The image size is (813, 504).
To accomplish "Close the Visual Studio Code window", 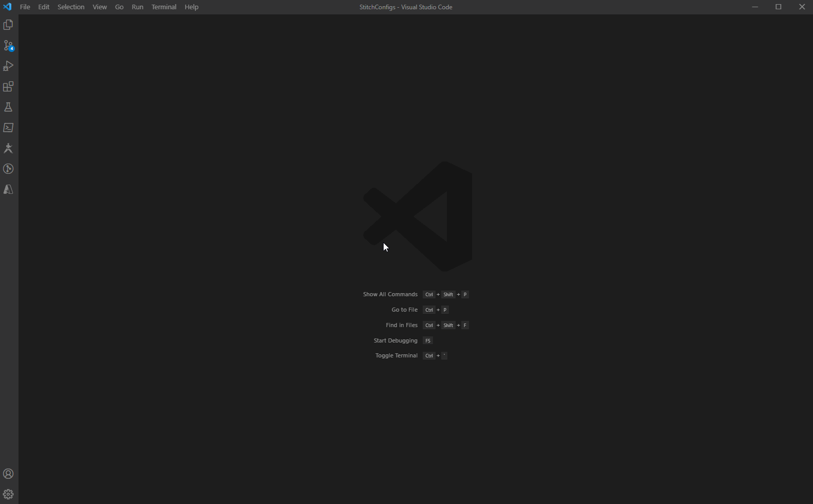I will (802, 7).
